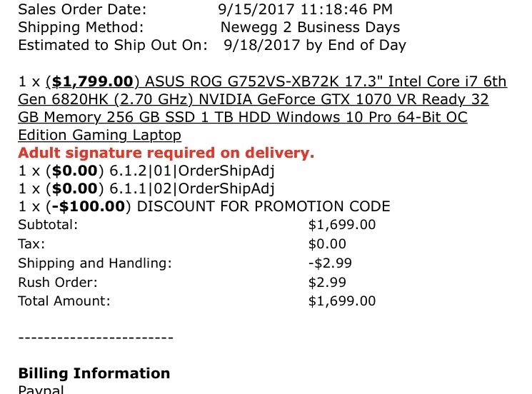Click the Tax amount $0.00

point(327,244)
